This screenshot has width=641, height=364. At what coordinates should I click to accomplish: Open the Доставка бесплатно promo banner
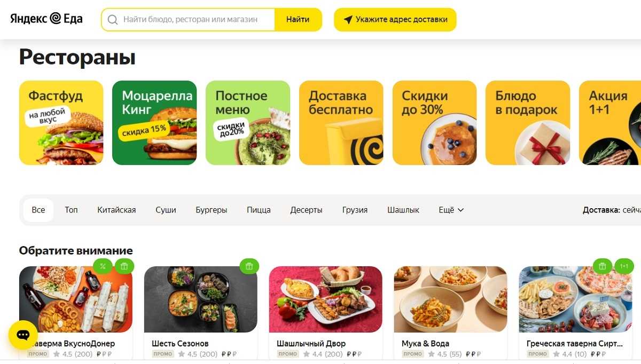tap(341, 123)
